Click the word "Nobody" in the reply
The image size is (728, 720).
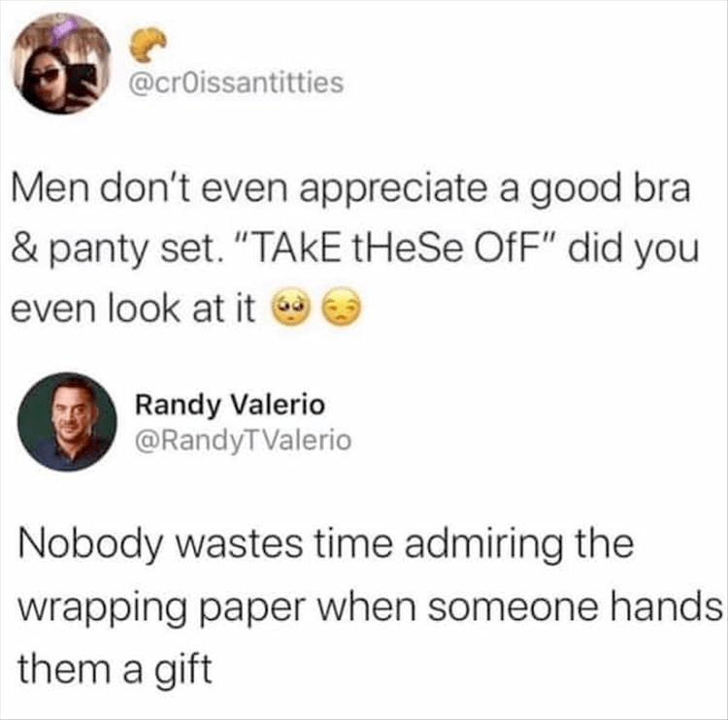click(91, 544)
